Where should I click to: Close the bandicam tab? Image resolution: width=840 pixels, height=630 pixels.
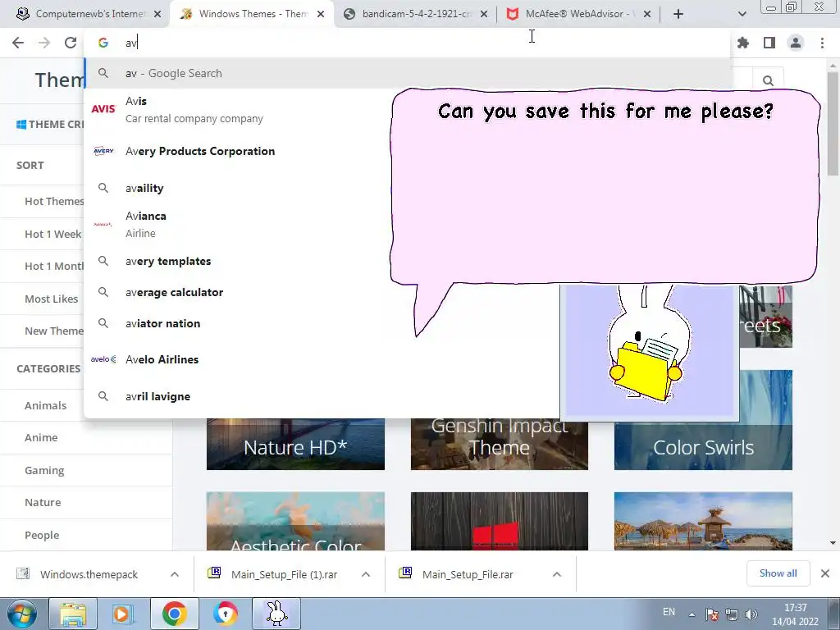tap(484, 14)
